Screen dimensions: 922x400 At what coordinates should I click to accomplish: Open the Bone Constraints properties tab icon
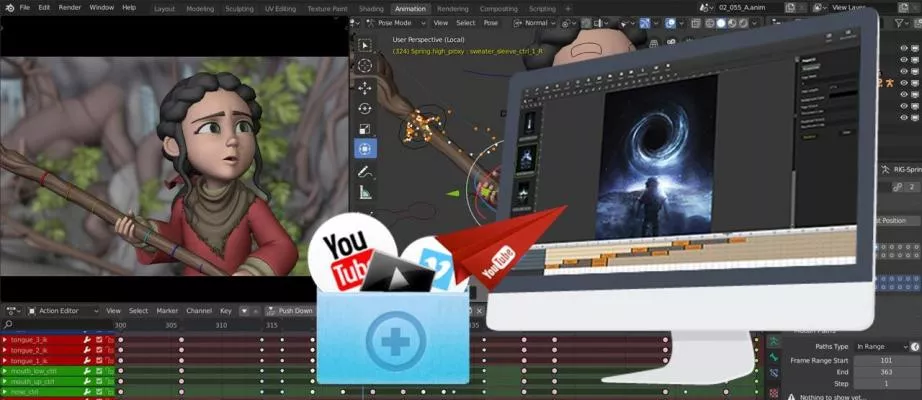tap(774, 373)
